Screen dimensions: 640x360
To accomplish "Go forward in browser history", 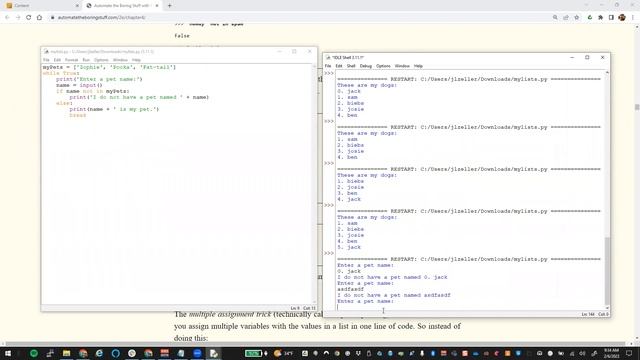I will pos(18,18).
